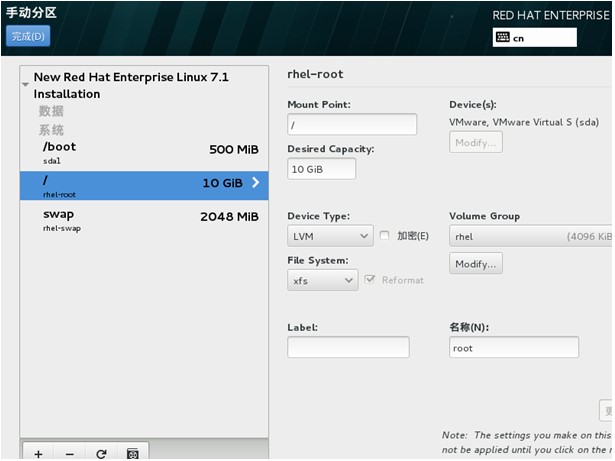The width and height of the screenshot is (615, 461).
Task: Click Modify button under Device(s)
Action: pos(476,143)
